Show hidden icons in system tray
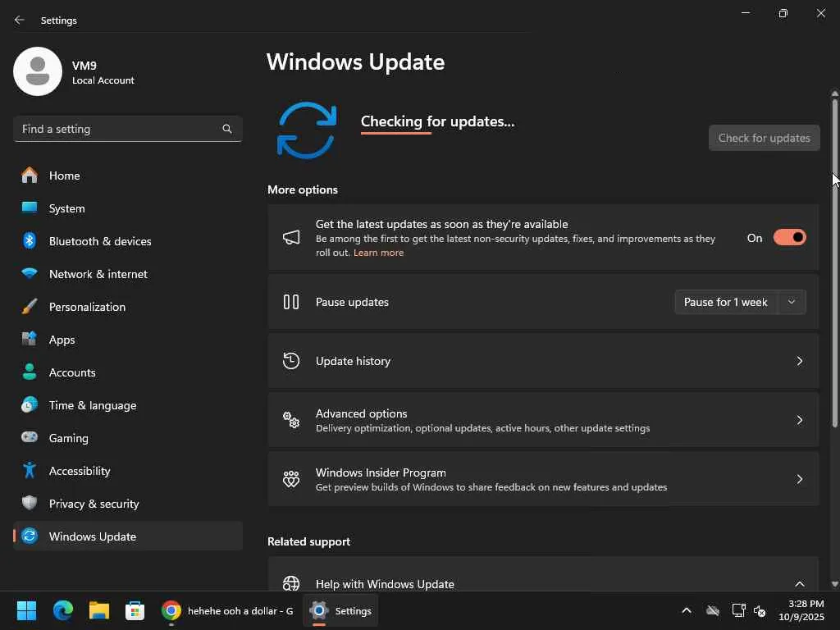Image resolution: width=840 pixels, height=630 pixels. [x=687, y=610]
